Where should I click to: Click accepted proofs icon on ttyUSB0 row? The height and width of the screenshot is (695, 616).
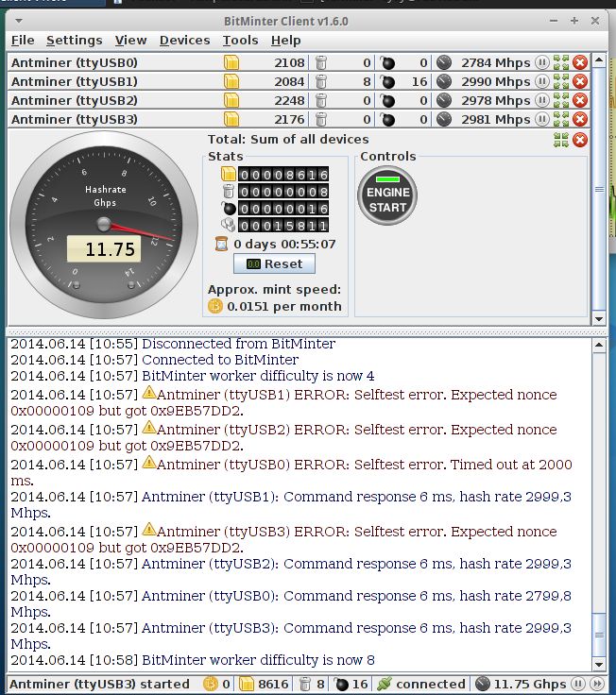coord(231,62)
